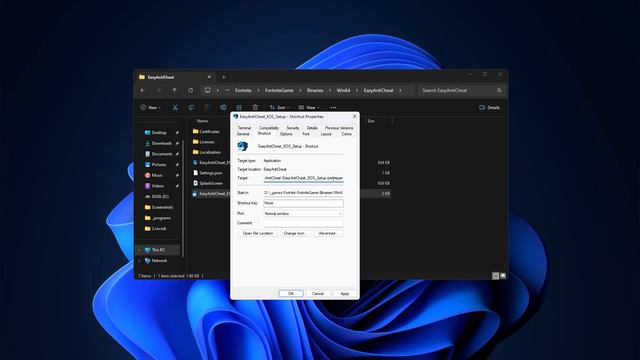Click the Win64 breadcrumb segment
This screenshot has height=360, width=640.
click(343, 91)
